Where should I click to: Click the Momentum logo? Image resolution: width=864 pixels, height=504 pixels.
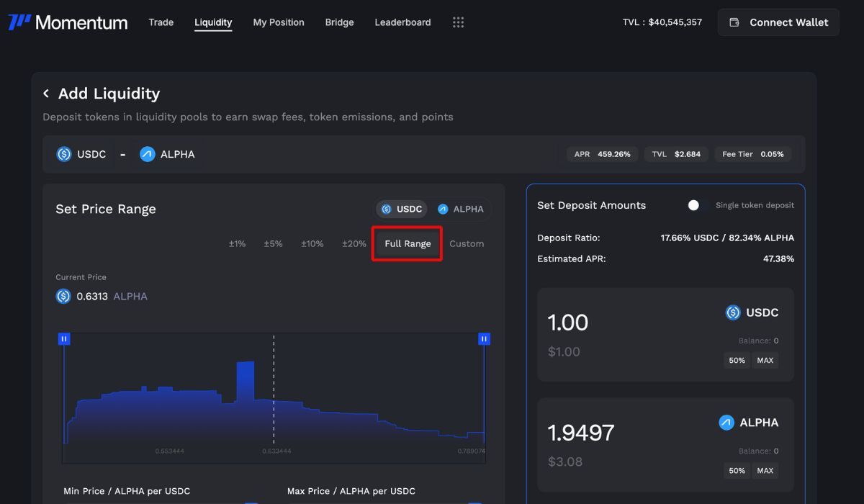[x=68, y=22]
